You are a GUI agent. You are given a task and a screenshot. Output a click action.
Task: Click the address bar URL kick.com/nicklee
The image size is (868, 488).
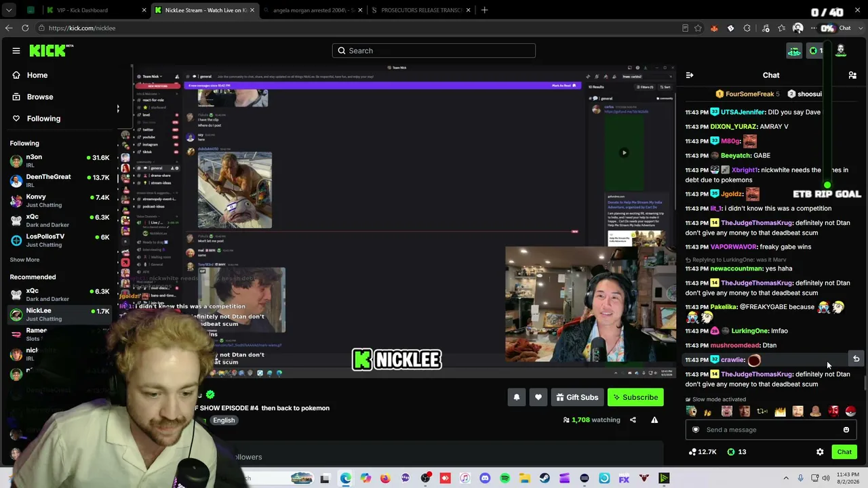pos(81,28)
